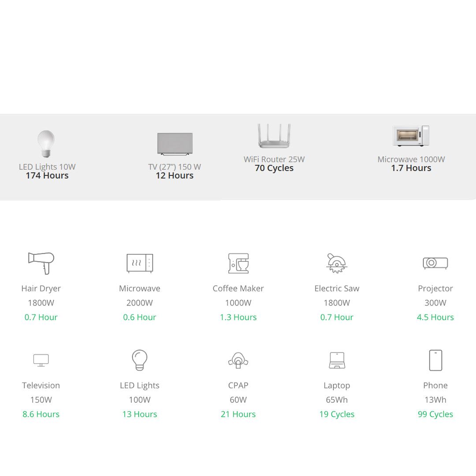Viewport: 476px width, 476px height.
Task: Select the green '4.5 Hours' projector runtime
Action: [435, 317]
